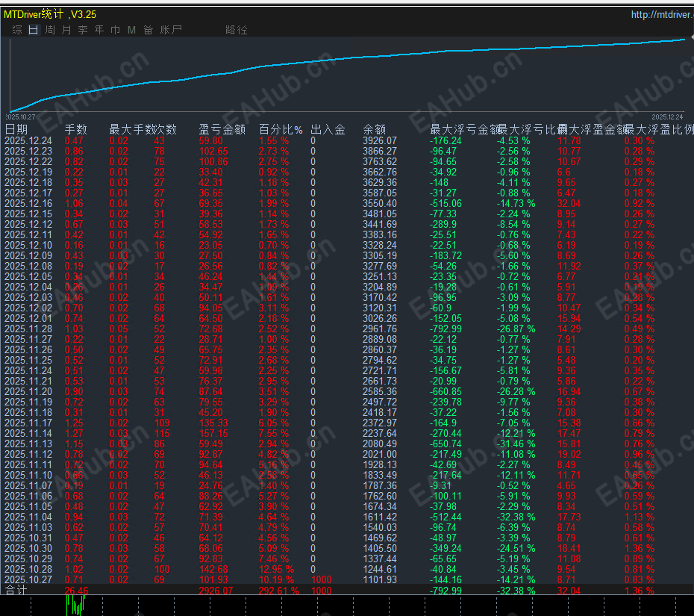Switch to the 月 monthly tab
Image resolution: width=694 pixels, height=616 pixels.
point(66,30)
